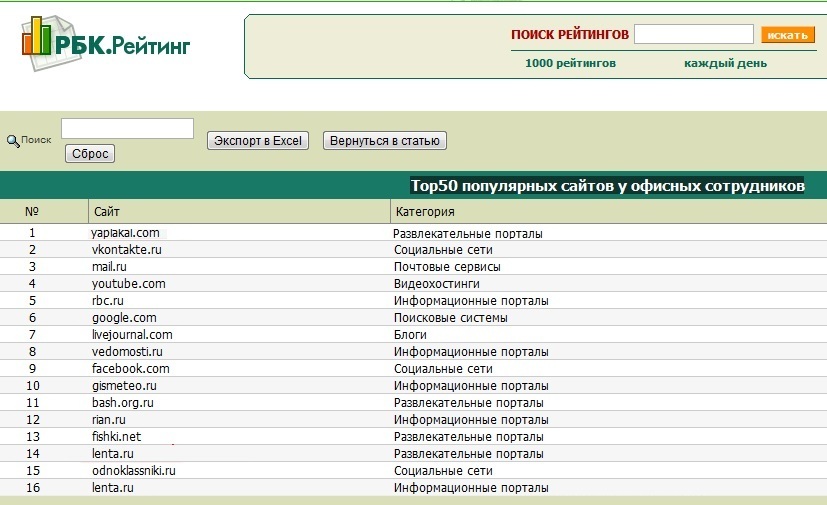Click Информационные порталы in vedomosti.ru row
This screenshot has width=827, height=505.
coord(471,352)
